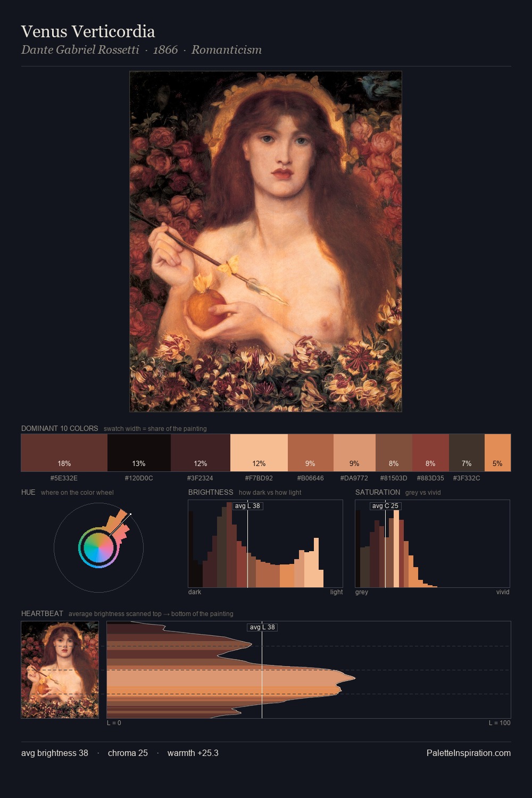The width and height of the screenshot is (532, 798).
Task: Click the hex label #81503D
Action: pos(394,478)
